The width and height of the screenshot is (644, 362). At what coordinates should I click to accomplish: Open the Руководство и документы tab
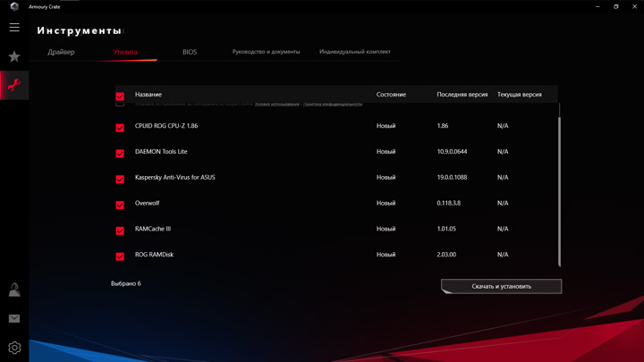267,52
